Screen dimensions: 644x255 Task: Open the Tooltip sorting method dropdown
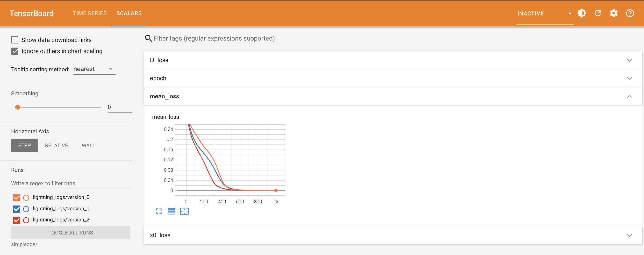(94, 69)
